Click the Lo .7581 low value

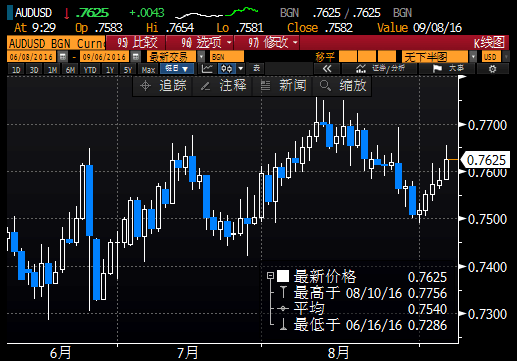240,28
